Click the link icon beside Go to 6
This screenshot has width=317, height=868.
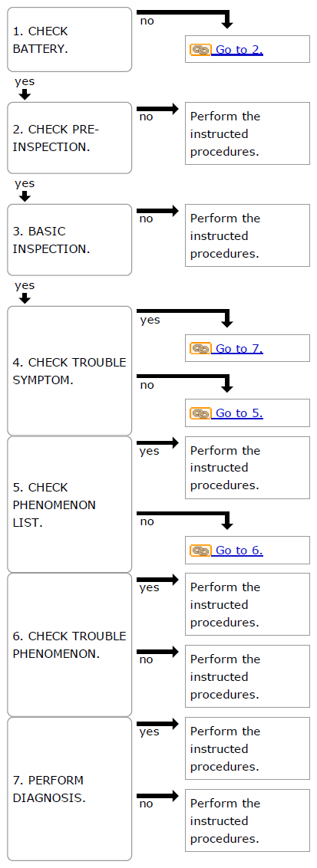click(200, 551)
